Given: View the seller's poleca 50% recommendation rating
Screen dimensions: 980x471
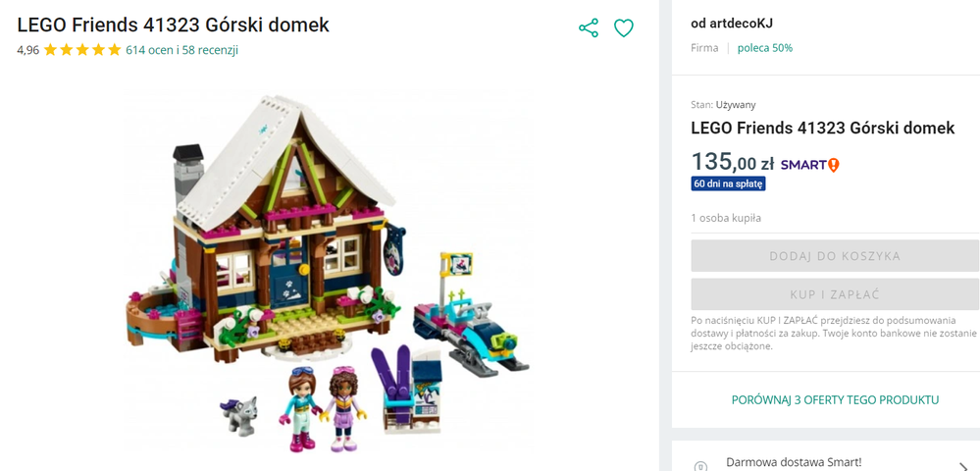Looking at the screenshot, I should pos(765,47).
